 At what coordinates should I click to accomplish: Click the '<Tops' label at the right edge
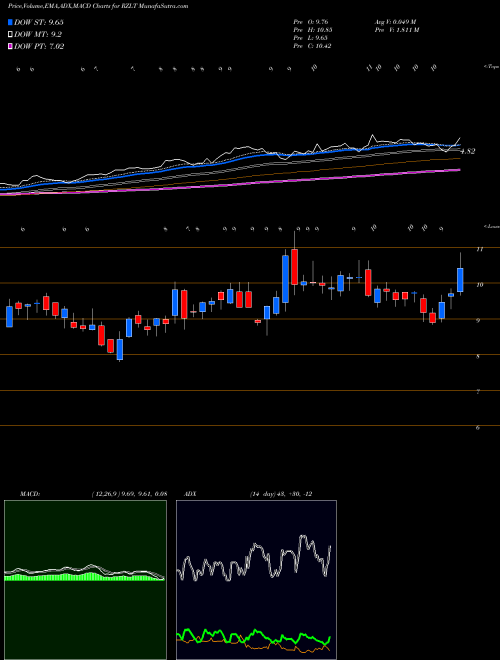[x=491, y=67]
